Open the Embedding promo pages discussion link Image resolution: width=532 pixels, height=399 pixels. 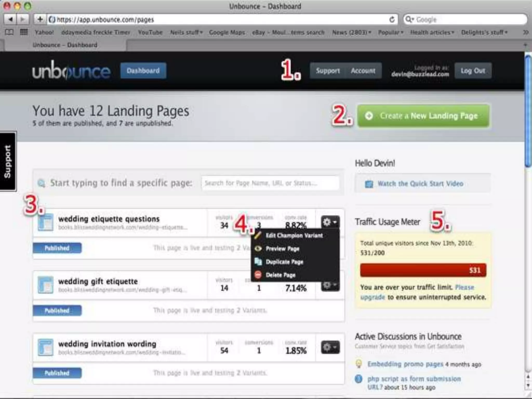405,364
